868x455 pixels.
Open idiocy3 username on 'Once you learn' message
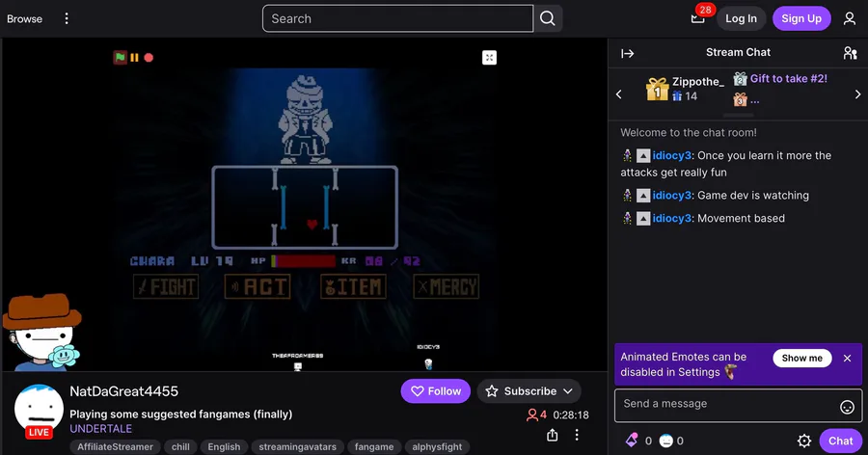[672, 155]
